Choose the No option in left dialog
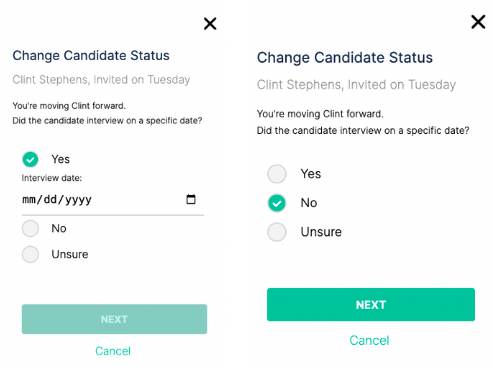The image size is (493, 372). click(30, 229)
